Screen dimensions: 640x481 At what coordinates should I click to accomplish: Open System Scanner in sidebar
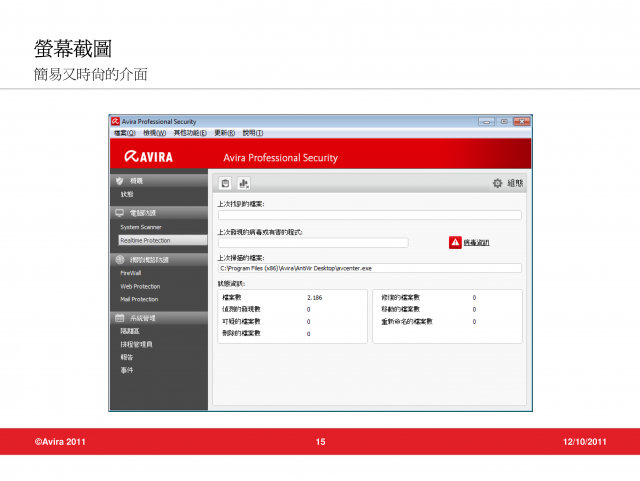click(141, 227)
